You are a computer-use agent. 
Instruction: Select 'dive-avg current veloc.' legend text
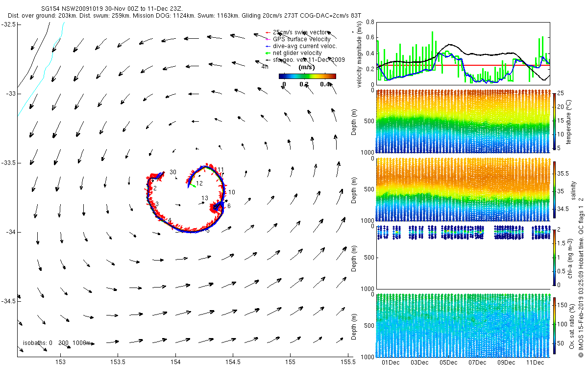tap(305, 46)
